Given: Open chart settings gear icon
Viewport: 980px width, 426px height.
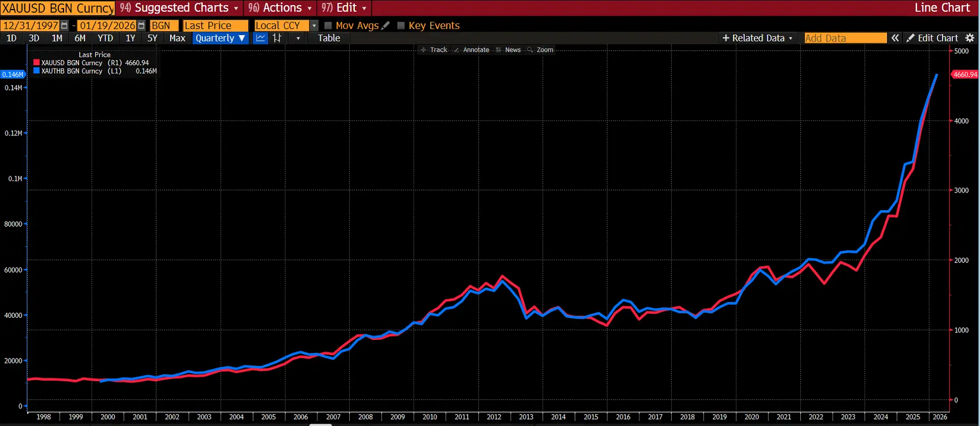Looking at the screenshot, I should pyautogui.click(x=970, y=38).
